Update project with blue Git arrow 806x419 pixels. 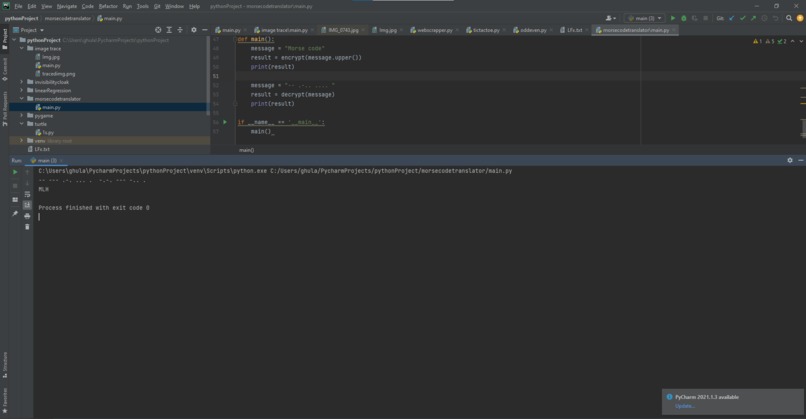coord(731,18)
